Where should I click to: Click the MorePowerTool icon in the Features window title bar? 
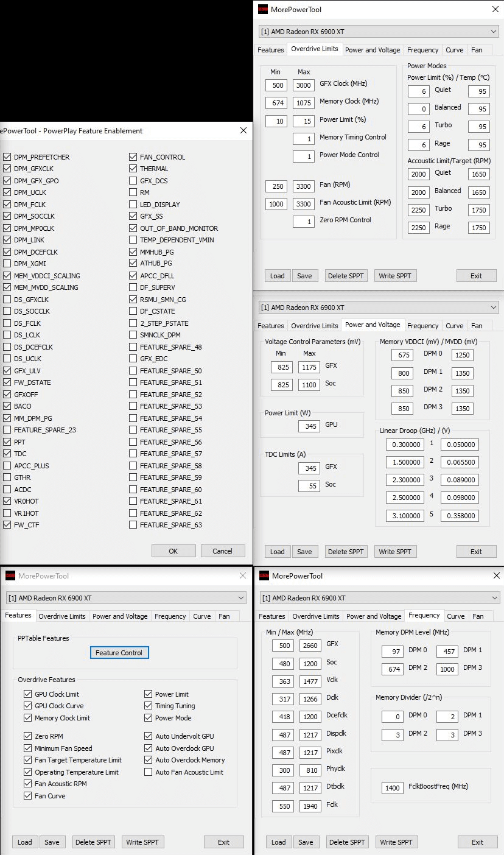tap(10, 575)
